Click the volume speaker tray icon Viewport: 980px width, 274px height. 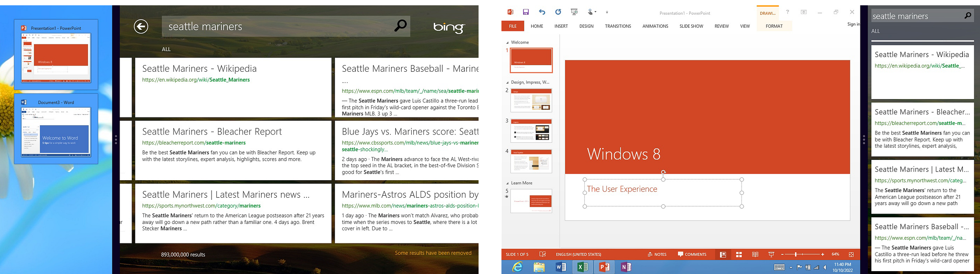825,267
